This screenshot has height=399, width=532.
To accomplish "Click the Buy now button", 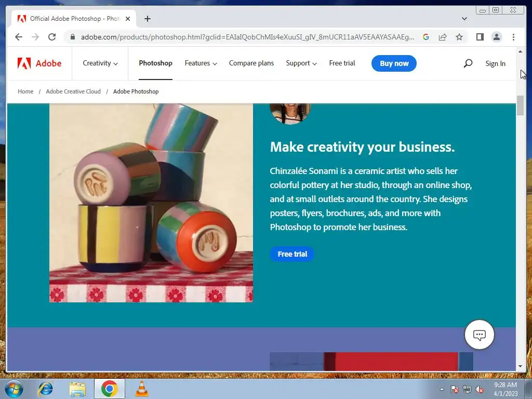I will coord(394,63).
